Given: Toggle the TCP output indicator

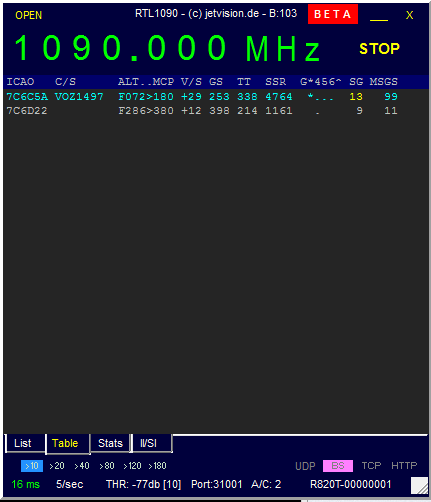Looking at the screenshot, I should coord(371,466).
